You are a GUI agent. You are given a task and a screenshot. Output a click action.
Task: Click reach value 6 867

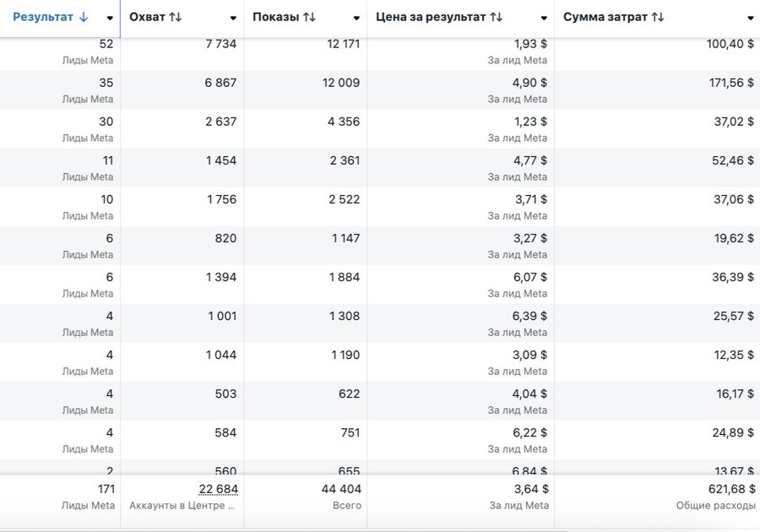pos(220,83)
